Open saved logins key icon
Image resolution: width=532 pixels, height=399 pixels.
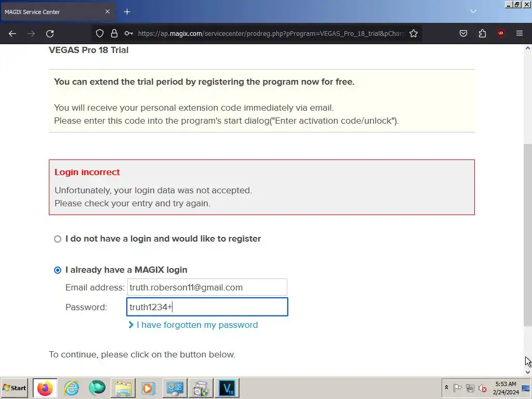129,33
